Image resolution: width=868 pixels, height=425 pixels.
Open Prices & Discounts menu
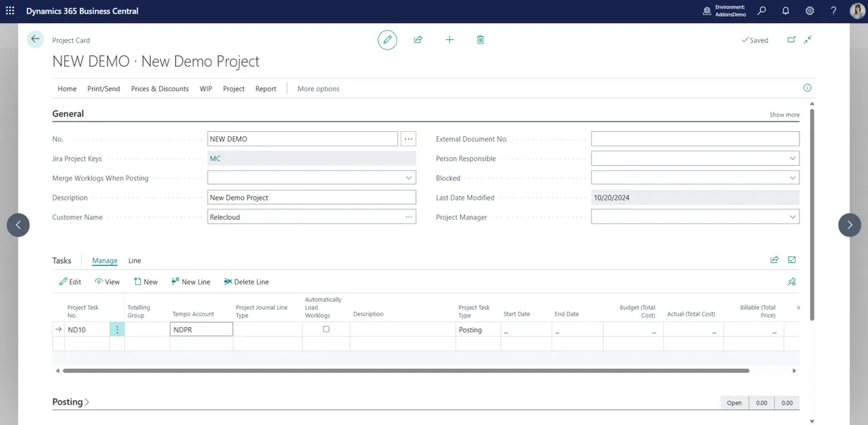coord(160,88)
